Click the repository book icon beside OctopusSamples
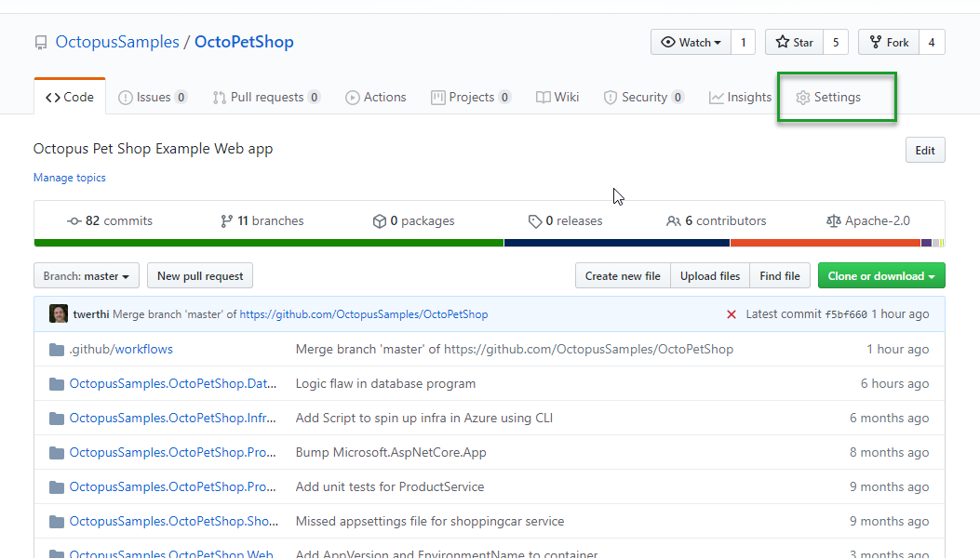This screenshot has height=559, width=980. [41, 43]
